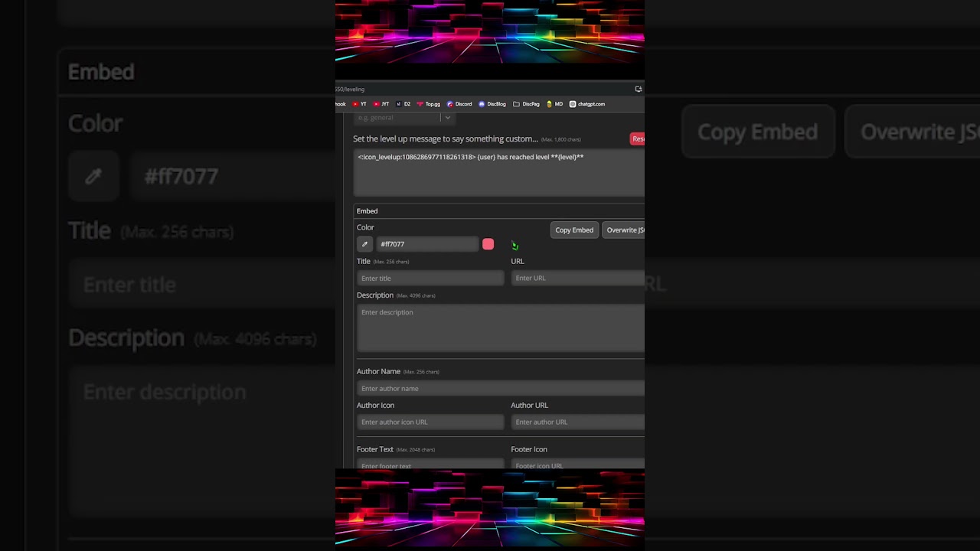Click the Enter footer text input
Viewport: 980px width, 551px height.
click(x=430, y=464)
